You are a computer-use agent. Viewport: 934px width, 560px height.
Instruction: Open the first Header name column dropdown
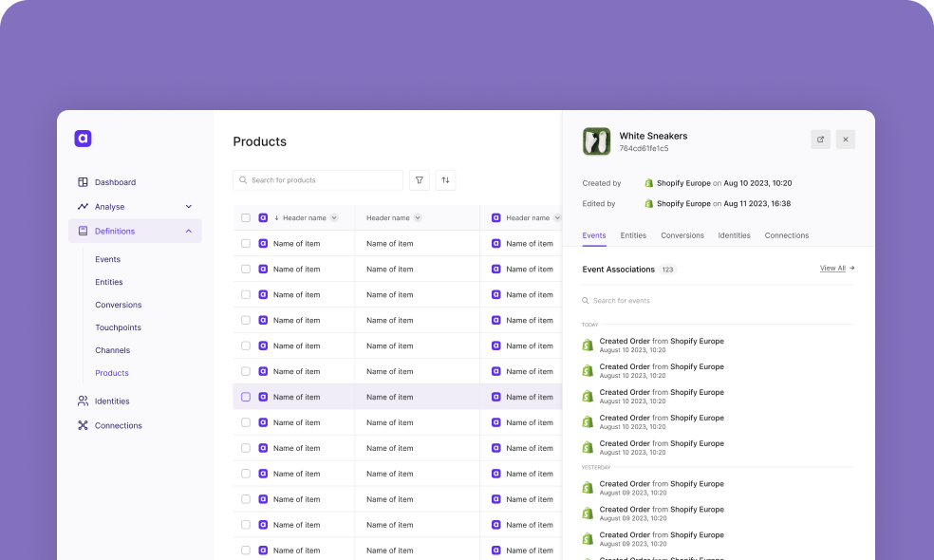coord(334,218)
